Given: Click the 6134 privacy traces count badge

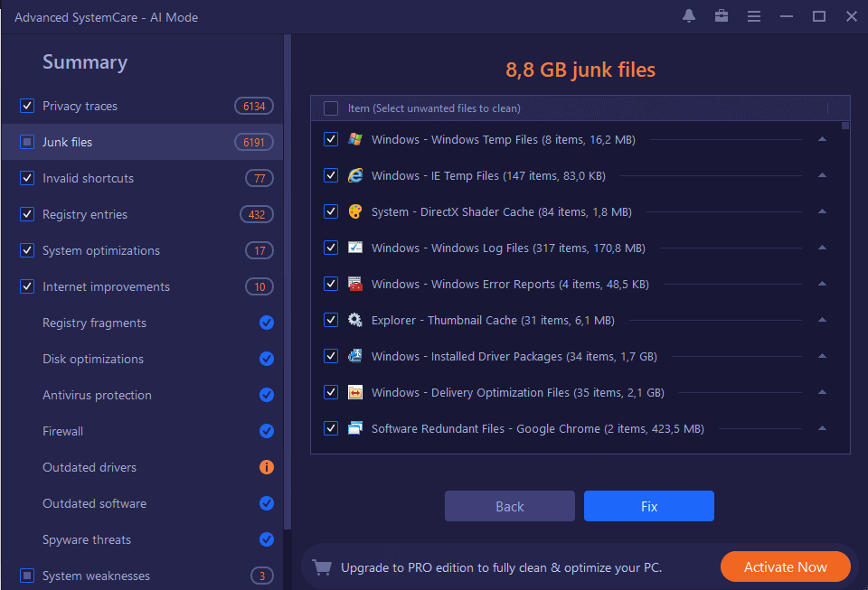Looking at the screenshot, I should [x=254, y=106].
